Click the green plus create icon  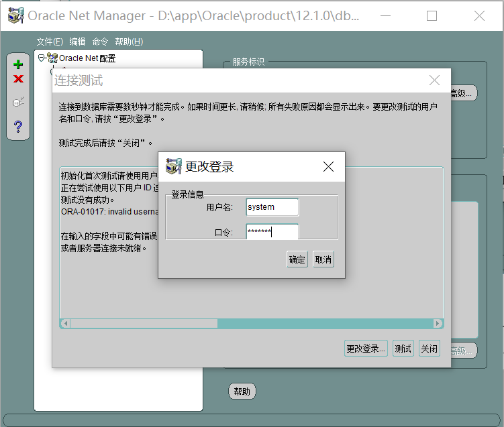coord(18,64)
